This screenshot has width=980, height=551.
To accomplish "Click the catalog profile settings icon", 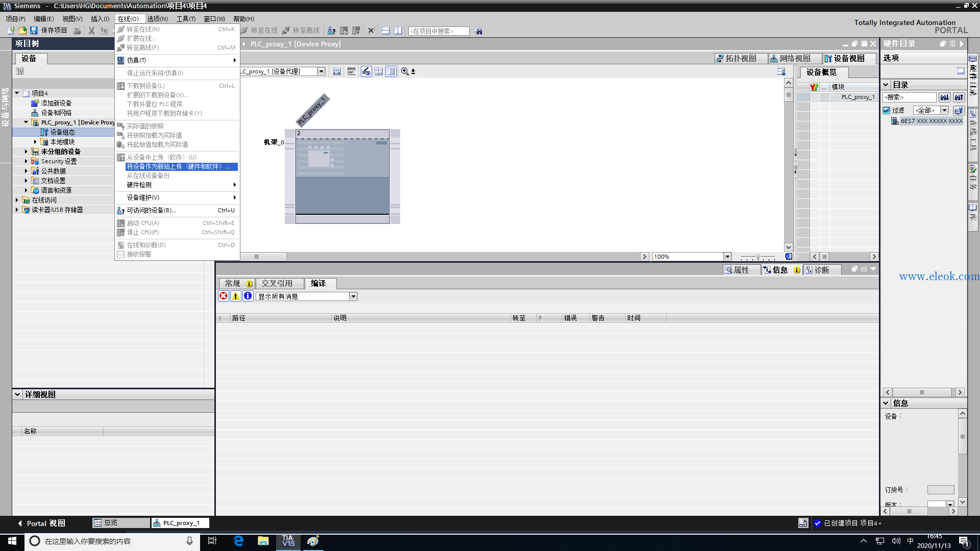I will [x=959, y=110].
